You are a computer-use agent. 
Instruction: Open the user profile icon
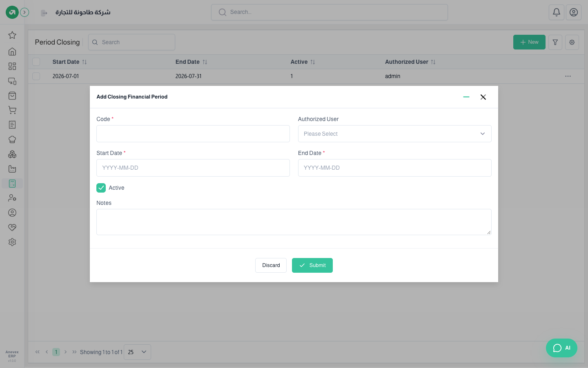tap(574, 12)
